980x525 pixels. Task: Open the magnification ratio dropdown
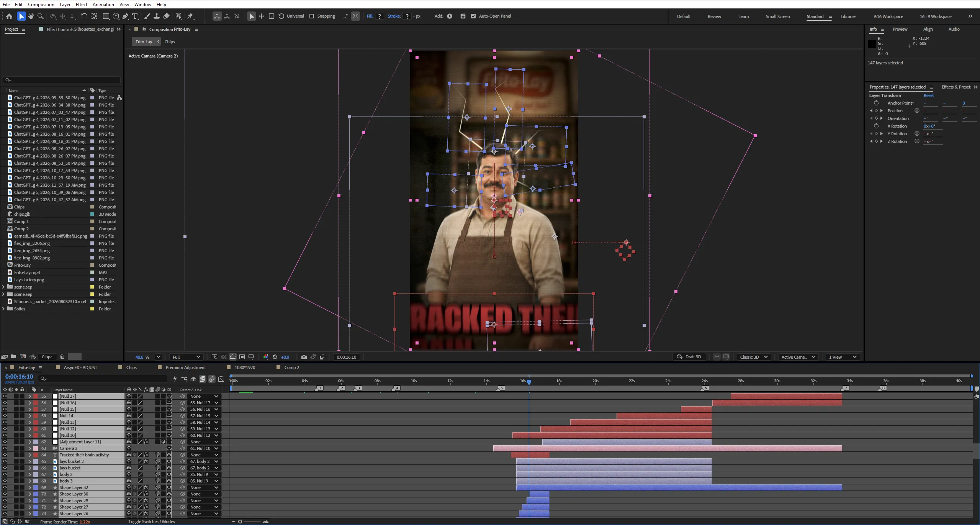[158, 357]
